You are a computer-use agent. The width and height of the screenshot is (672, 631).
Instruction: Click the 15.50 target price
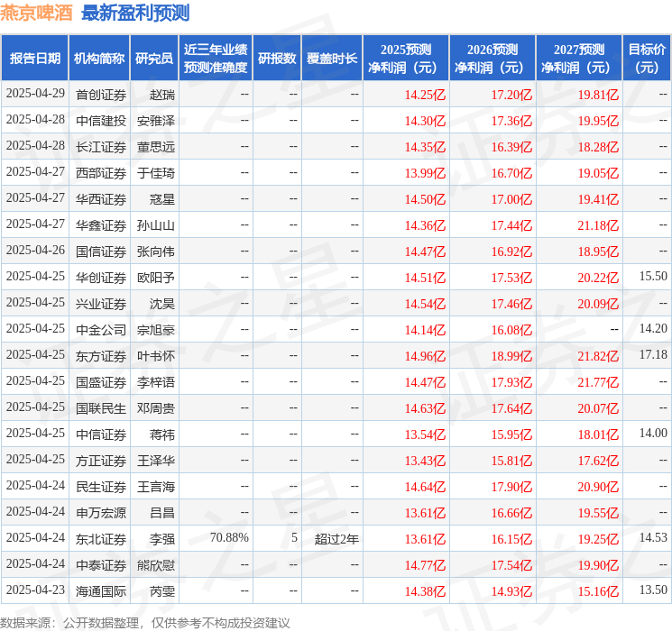point(653,277)
